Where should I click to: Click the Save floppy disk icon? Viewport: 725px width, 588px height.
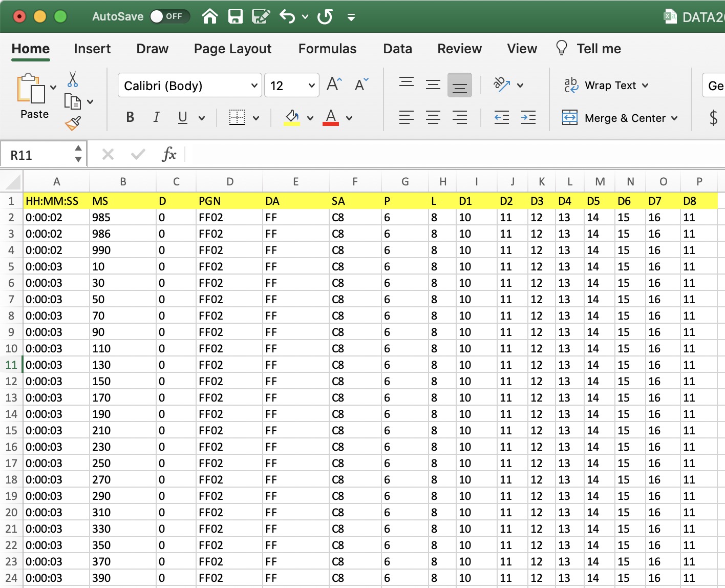click(x=235, y=16)
